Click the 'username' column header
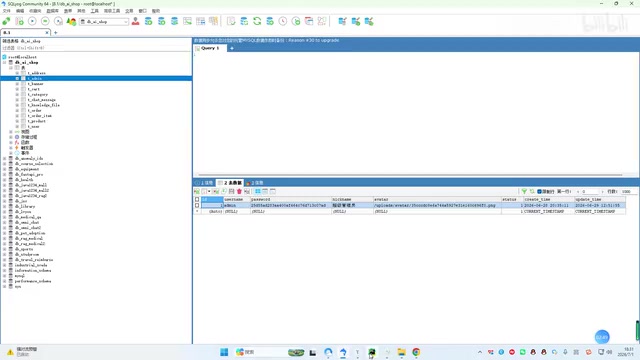640x360 pixels. coord(236,200)
